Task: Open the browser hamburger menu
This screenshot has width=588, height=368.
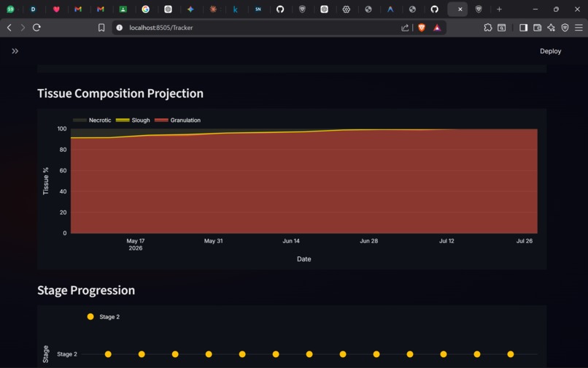Action: pos(579,28)
